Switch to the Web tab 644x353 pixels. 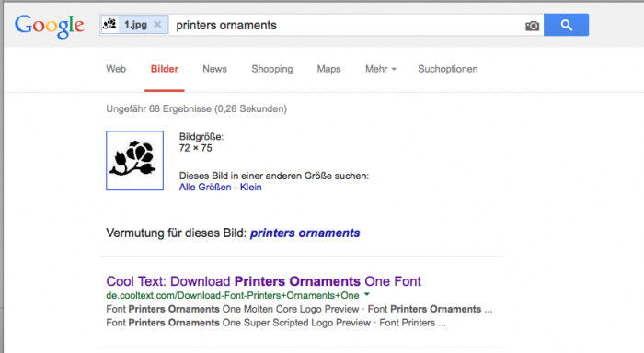coord(116,69)
